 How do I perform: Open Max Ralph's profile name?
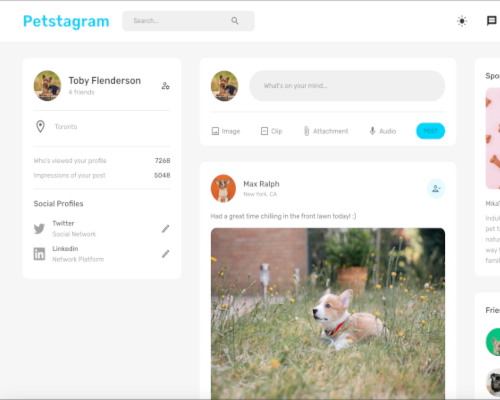261,184
